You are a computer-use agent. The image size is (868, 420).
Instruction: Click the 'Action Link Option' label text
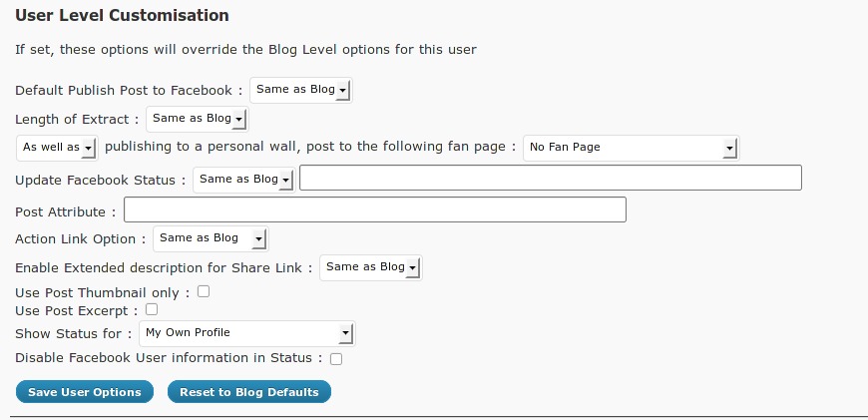point(75,239)
